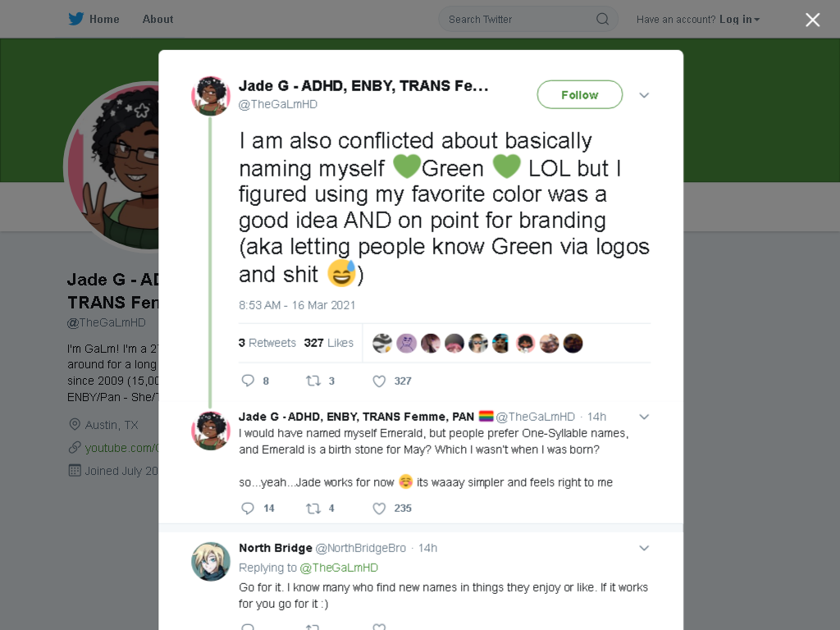This screenshot has width=840, height=630.
Task: Open the Log in dropdown
Action: [739, 20]
